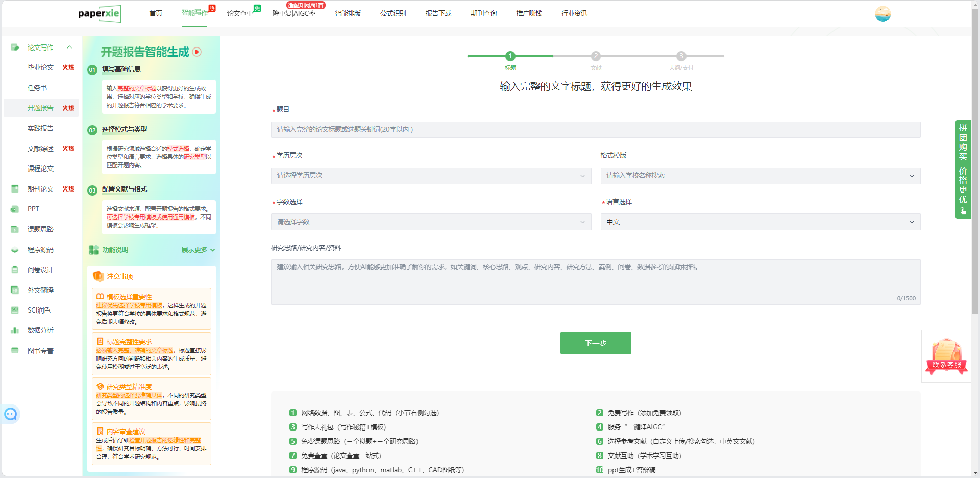Viewport: 980px width, 478px height.
Task: Click the video play icon beside 开题报告智能生成
Action: (x=197, y=52)
